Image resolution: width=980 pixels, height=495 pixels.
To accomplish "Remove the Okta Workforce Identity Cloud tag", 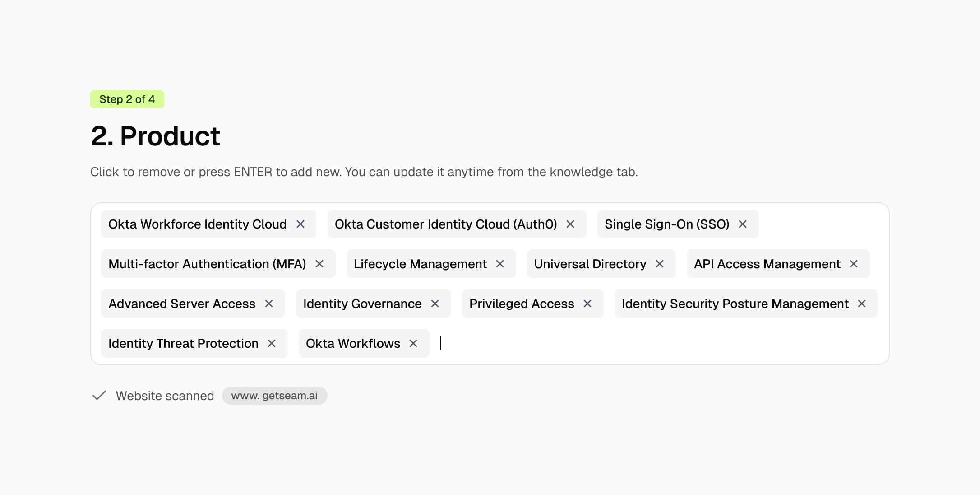I will (x=300, y=224).
